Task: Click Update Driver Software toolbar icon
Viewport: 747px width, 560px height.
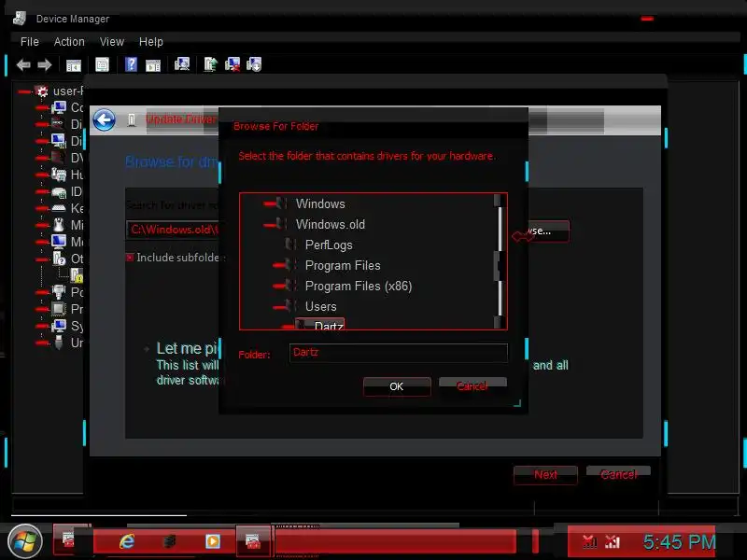Action: [x=210, y=64]
